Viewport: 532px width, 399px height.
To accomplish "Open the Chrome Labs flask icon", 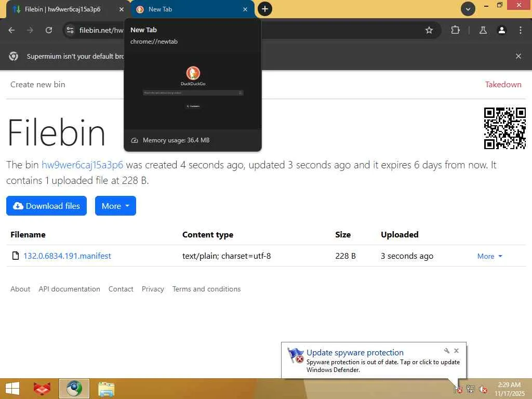I will click(x=483, y=30).
